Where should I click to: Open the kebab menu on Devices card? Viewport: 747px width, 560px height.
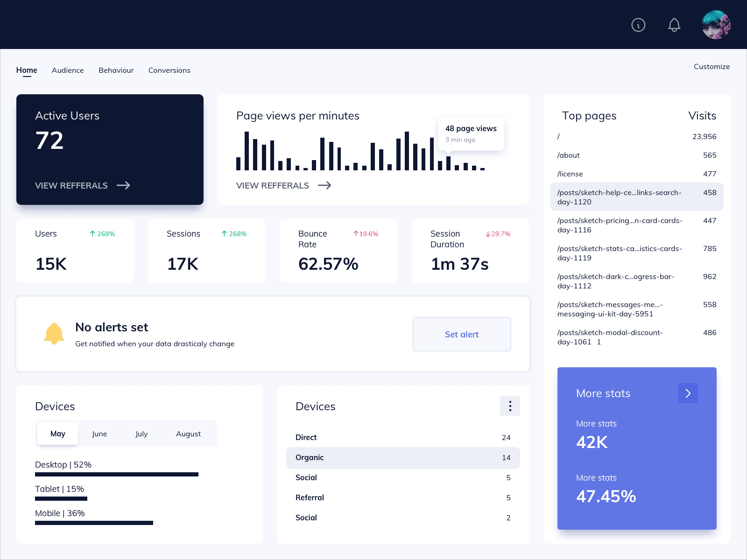click(x=510, y=406)
